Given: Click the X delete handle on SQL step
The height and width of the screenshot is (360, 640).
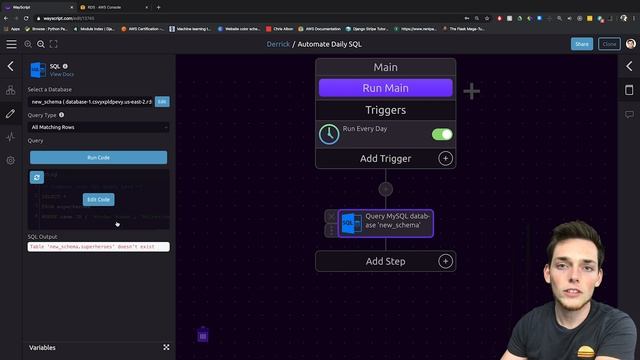Looking at the screenshot, I should (x=331, y=217).
